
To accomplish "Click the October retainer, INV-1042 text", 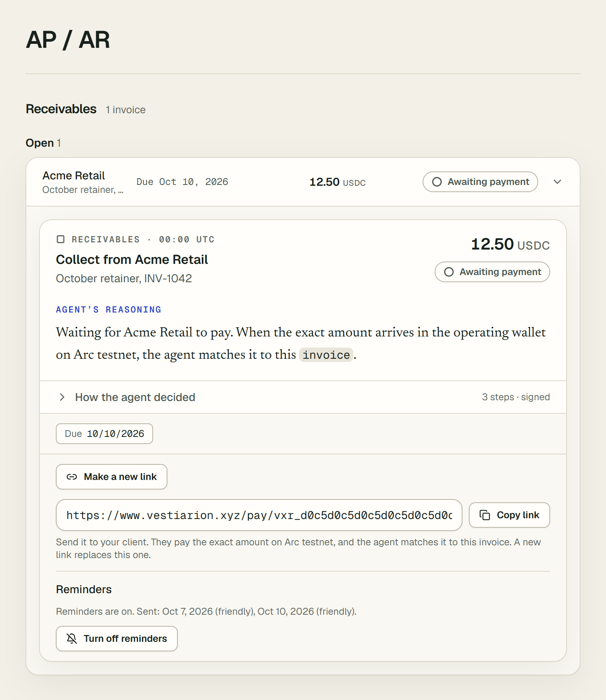I will click(x=124, y=278).
